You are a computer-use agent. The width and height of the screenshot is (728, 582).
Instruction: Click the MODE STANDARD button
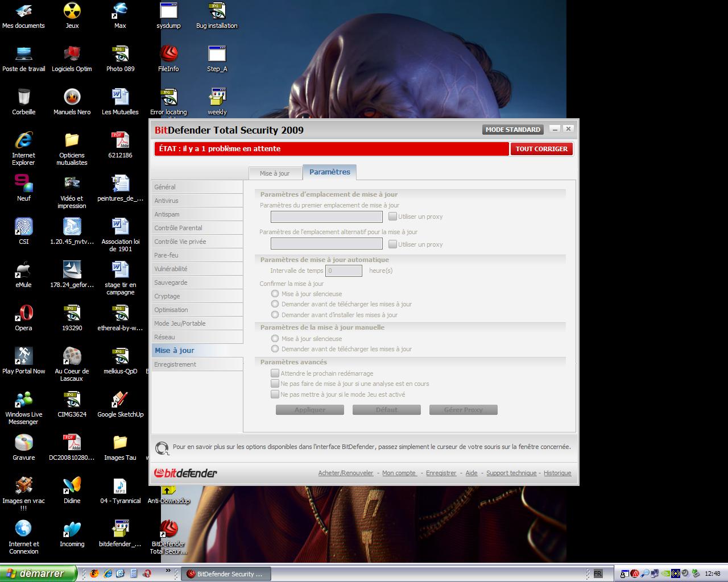[x=513, y=130]
